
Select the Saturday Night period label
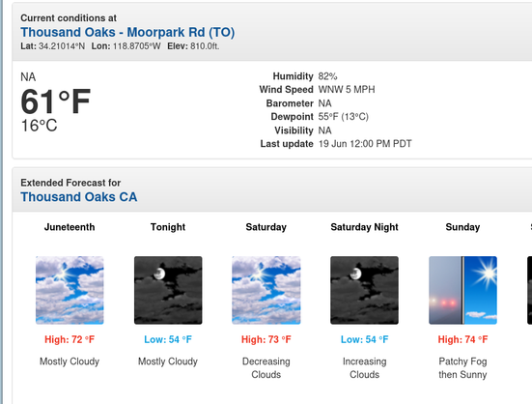(364, 227)
